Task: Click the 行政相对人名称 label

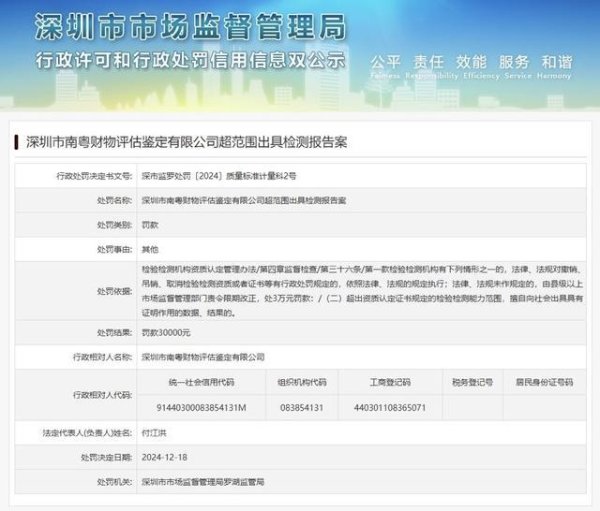Action: click(x=102, y=357)
